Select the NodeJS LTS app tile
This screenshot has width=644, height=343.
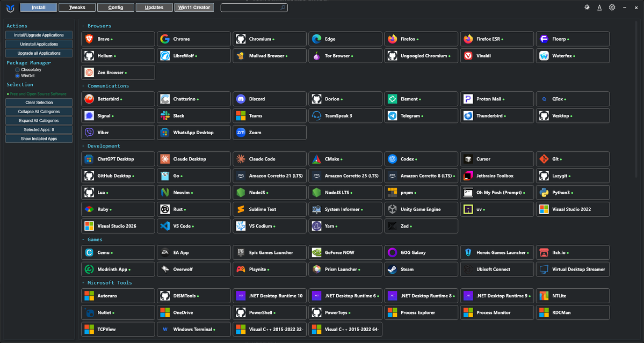tap(345, 192)
